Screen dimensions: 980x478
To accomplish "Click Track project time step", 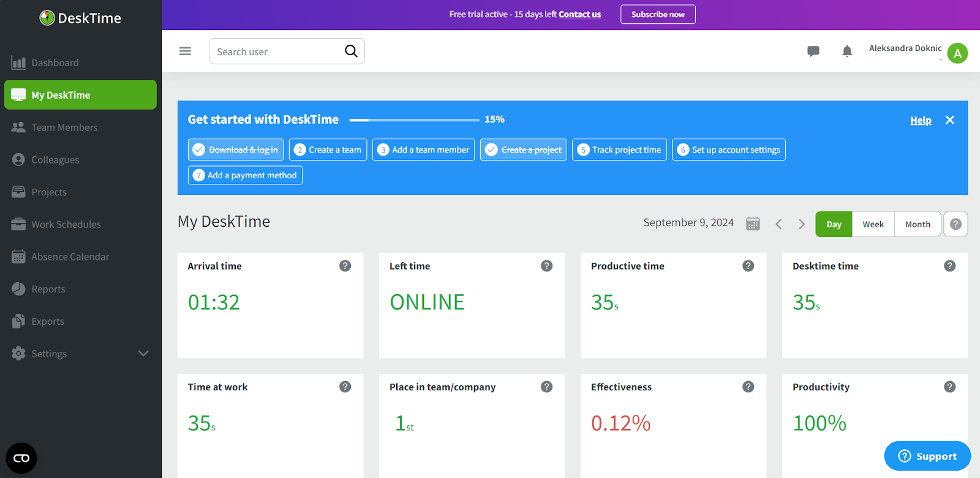I will coord(619,150).
